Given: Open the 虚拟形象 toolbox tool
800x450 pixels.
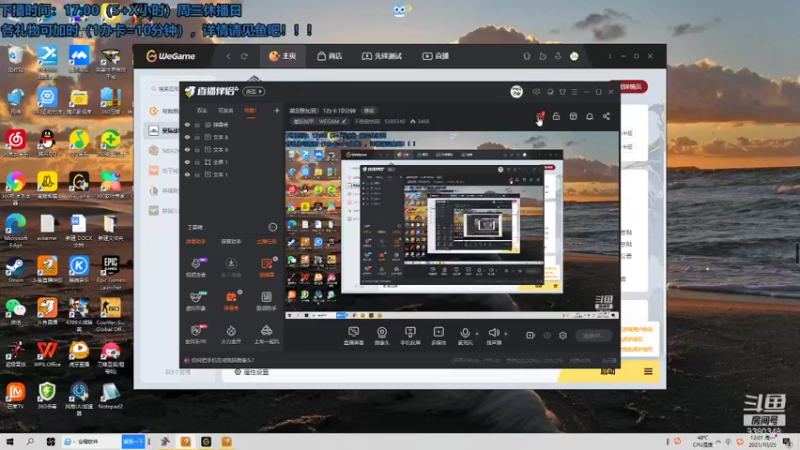Looking at the screenshot, I should click(196, 300).
